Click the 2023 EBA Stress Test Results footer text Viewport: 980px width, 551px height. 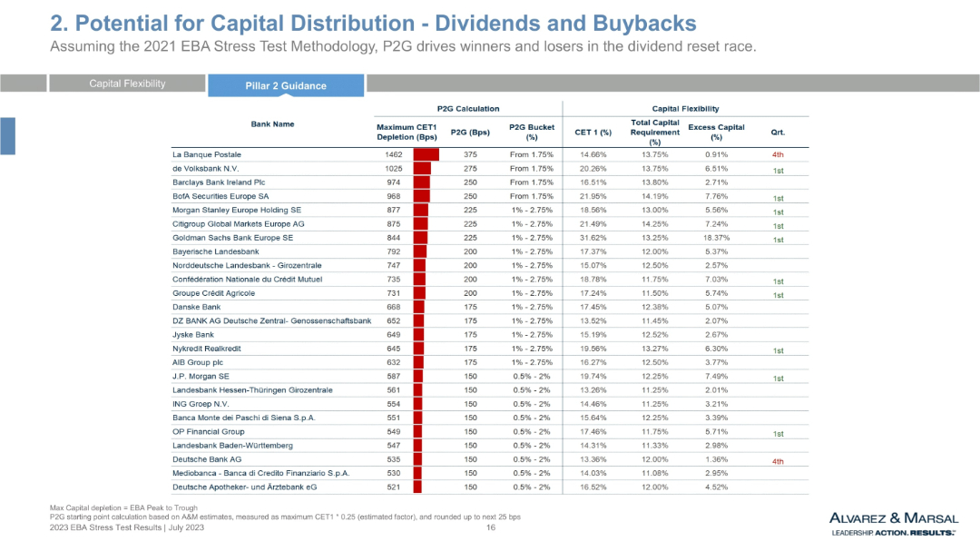click(x=127, y=527)
